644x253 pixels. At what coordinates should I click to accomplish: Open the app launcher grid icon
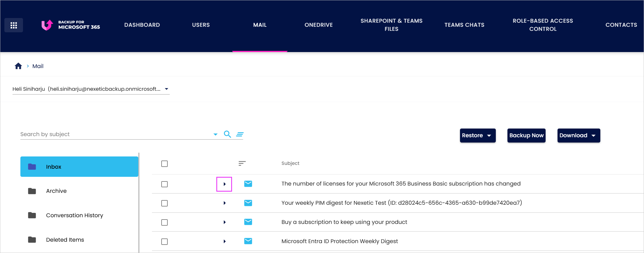[x=14, y=25]
